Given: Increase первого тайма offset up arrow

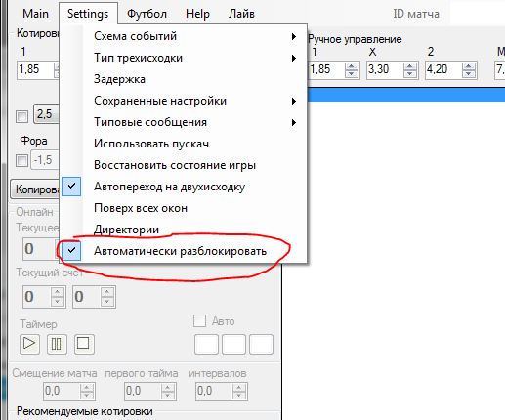Looking at the screenshot, I should (x=168, y=388).
